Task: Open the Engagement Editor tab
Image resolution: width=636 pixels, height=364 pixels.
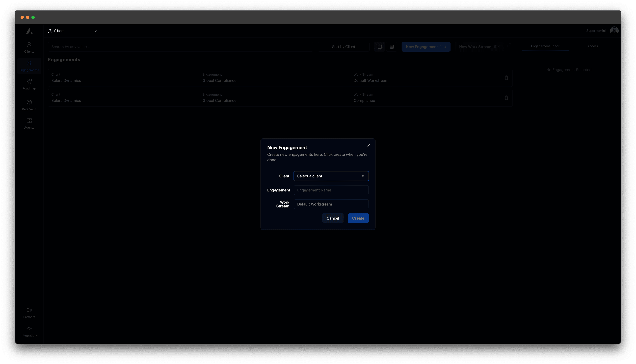Action: [545, 46]
